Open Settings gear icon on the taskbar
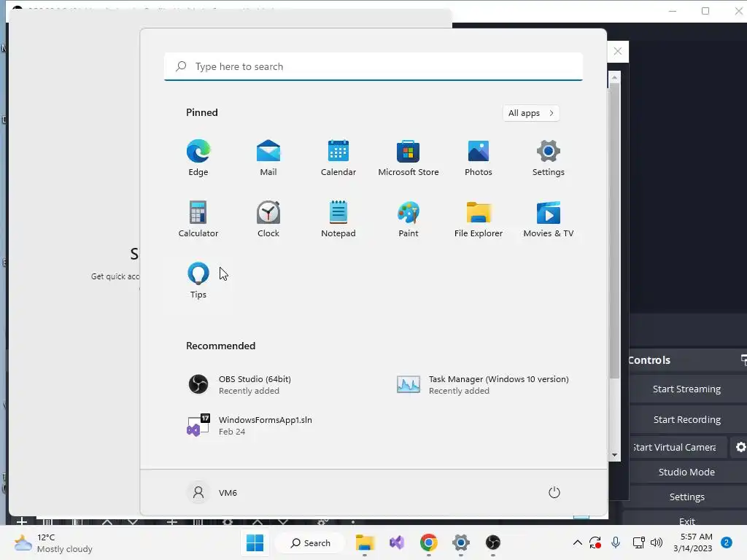Viewport: 747px width, 560px height. [461, 542]
